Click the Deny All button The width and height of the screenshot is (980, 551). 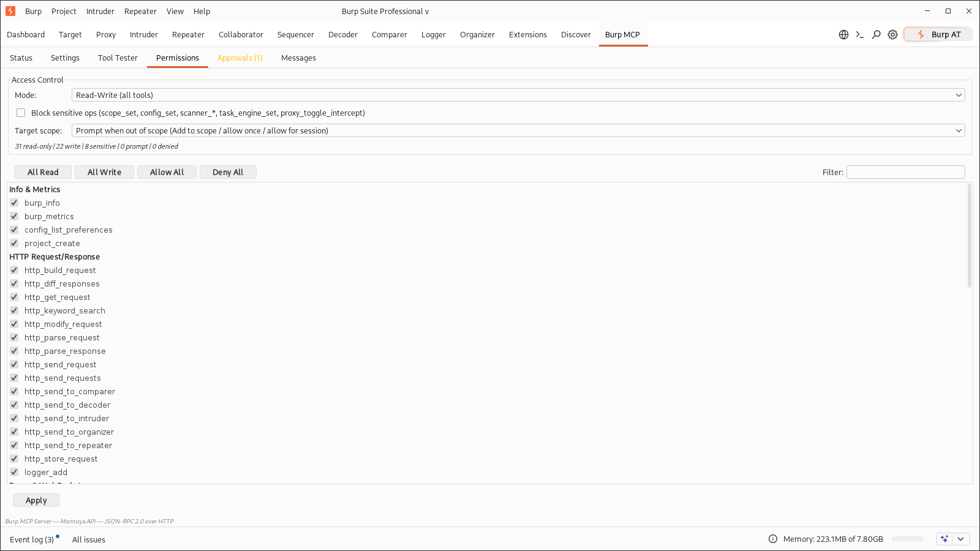pyautogui.click(x=228, y=172)
